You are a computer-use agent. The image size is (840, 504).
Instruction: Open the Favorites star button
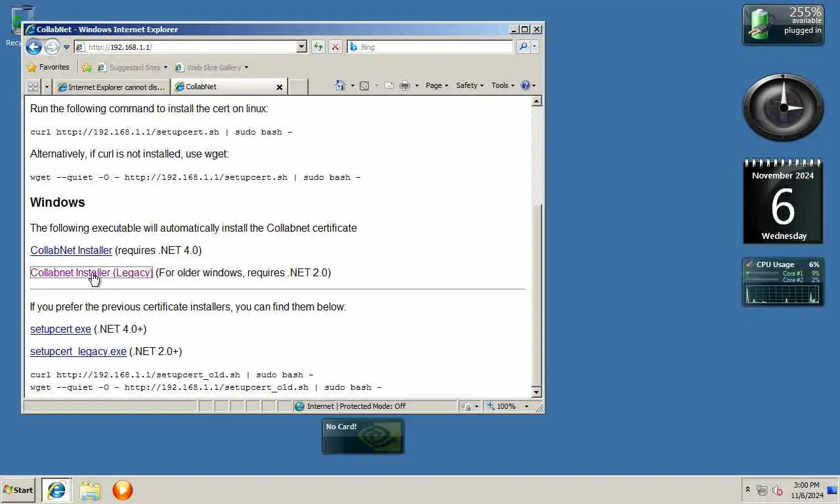48,67
